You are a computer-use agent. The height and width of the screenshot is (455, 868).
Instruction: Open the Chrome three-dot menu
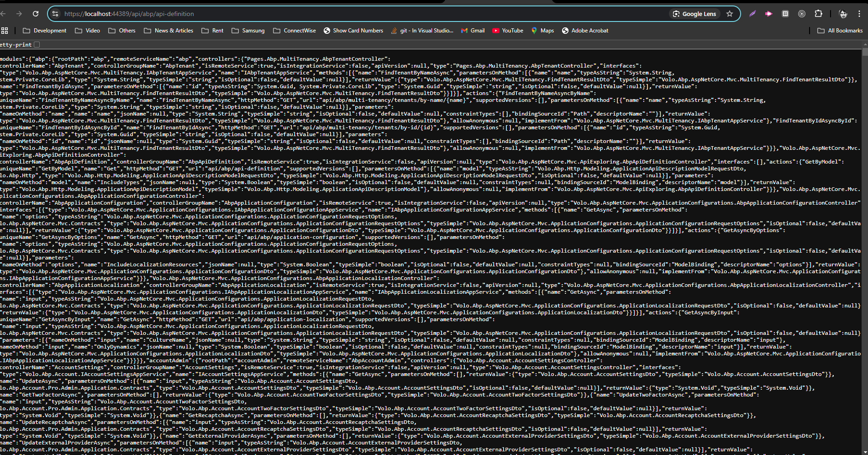pyautogui.click(x=859, y=14)
